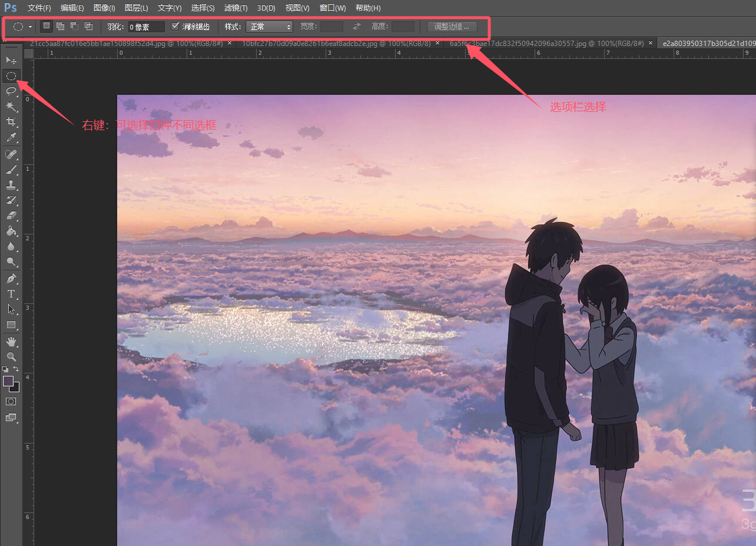Select the Pen tool

pos(11,278)
